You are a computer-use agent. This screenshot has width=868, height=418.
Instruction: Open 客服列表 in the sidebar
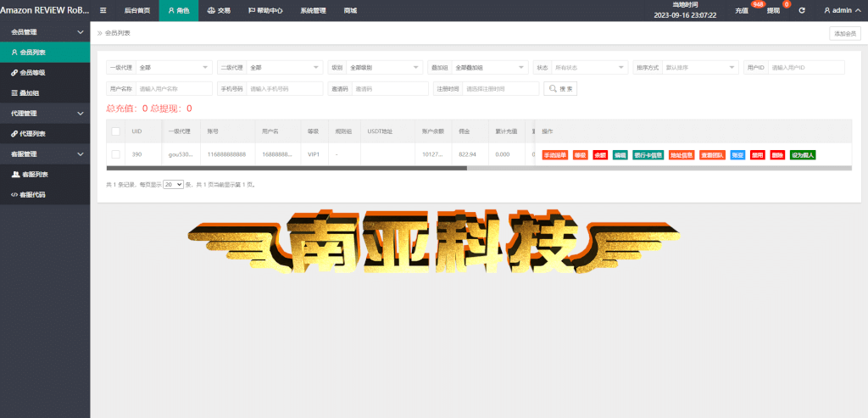pos(45,175)
